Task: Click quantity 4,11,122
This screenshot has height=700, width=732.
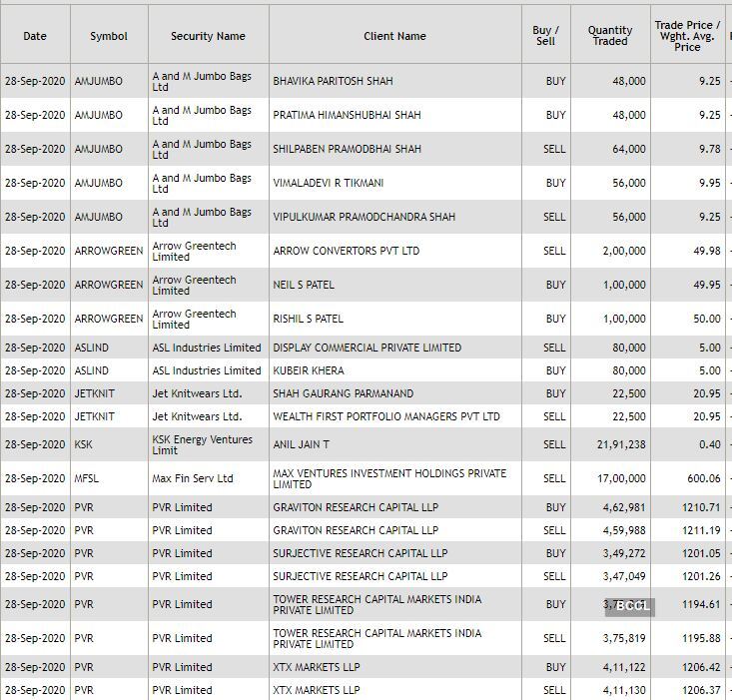Action: pos(624,667)
